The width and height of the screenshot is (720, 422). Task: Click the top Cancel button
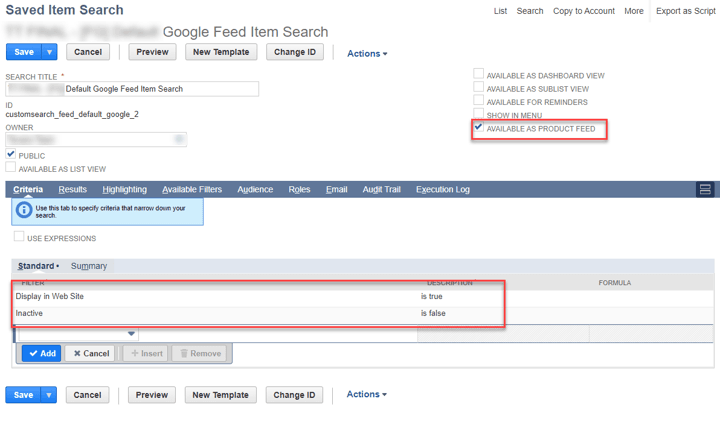point(88,52)
